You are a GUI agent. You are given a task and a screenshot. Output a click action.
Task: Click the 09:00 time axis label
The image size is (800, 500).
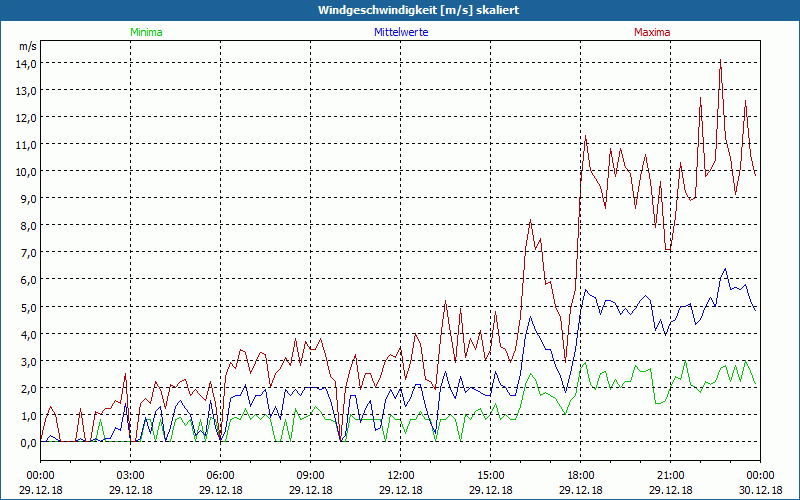tap(310, 476)
